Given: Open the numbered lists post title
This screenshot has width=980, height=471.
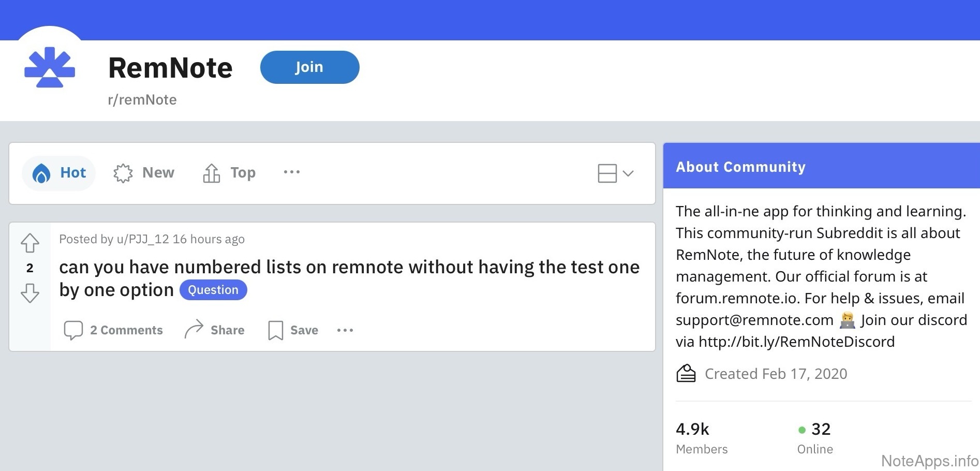Looking at the screenshot, I should click(349, 268).
